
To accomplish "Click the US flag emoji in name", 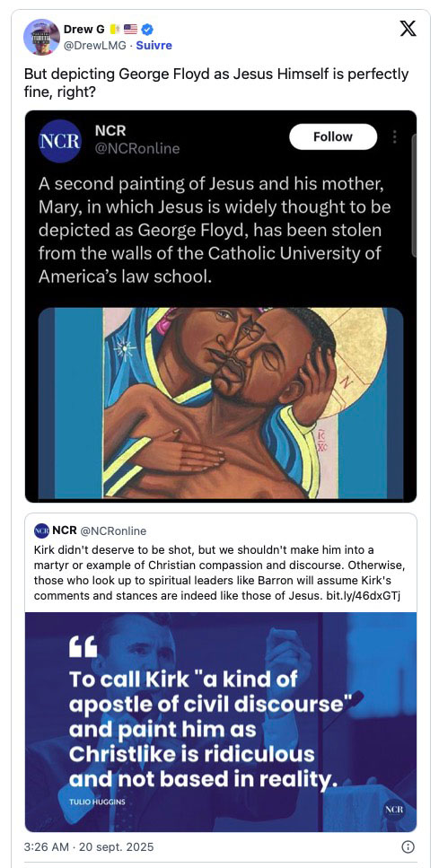I will coord(130,30).
